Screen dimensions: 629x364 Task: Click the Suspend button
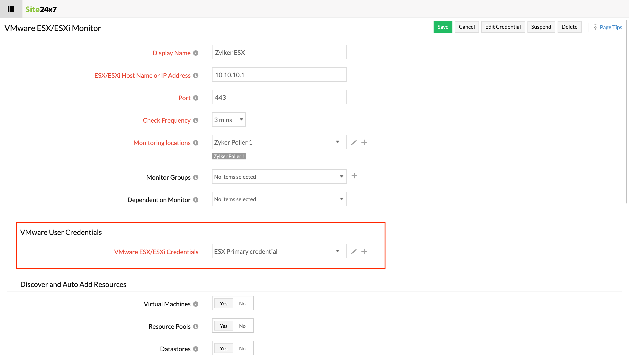[x=541, y=27]
